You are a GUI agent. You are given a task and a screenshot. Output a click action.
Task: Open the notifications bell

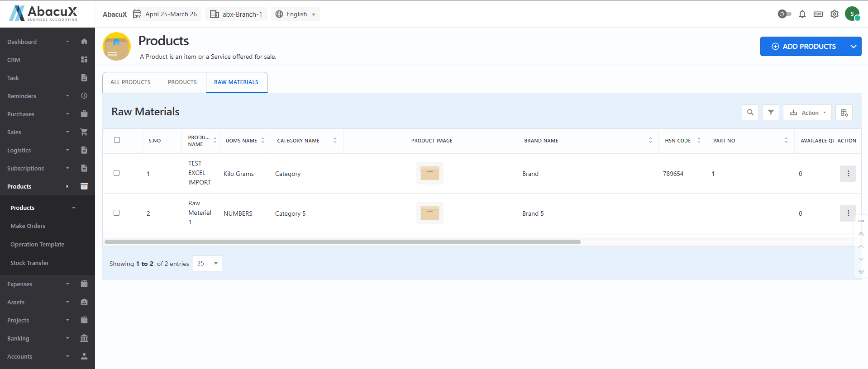pos(802,14)
